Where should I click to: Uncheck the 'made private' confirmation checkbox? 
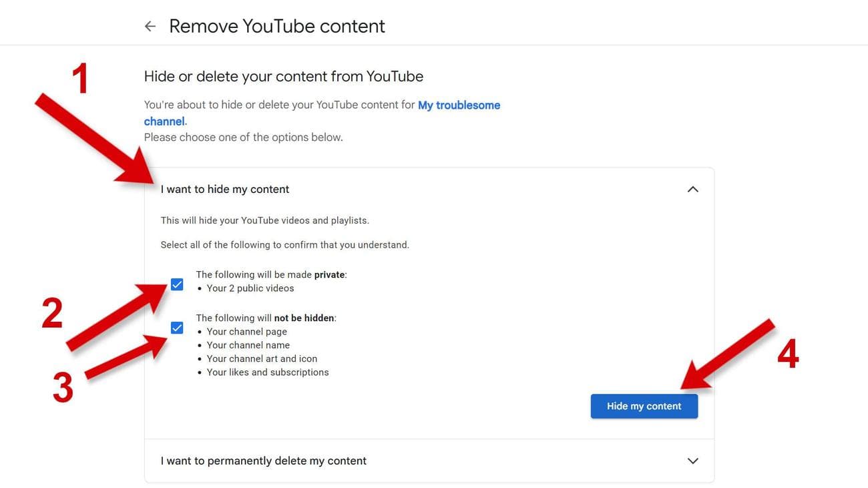tap(176, 284)
